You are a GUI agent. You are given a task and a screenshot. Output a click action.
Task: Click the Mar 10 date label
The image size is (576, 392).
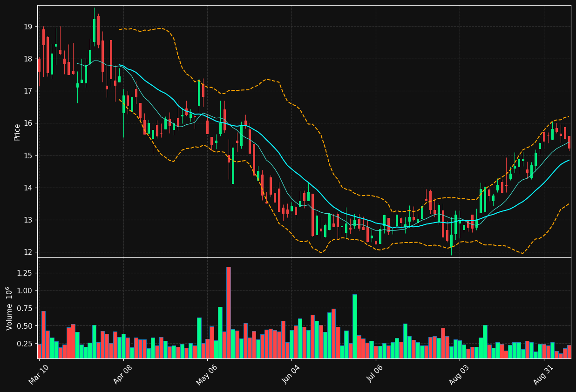click(x=39, y=375)
